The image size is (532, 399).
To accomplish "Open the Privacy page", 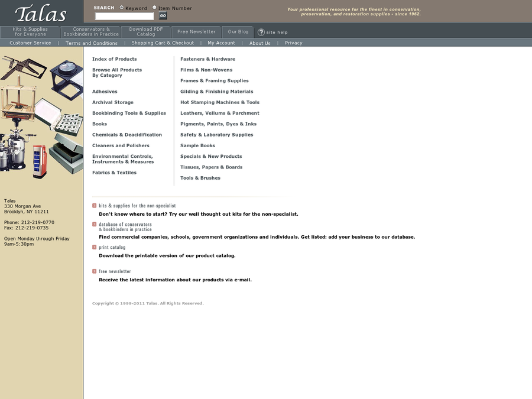I will coord(293,43).
